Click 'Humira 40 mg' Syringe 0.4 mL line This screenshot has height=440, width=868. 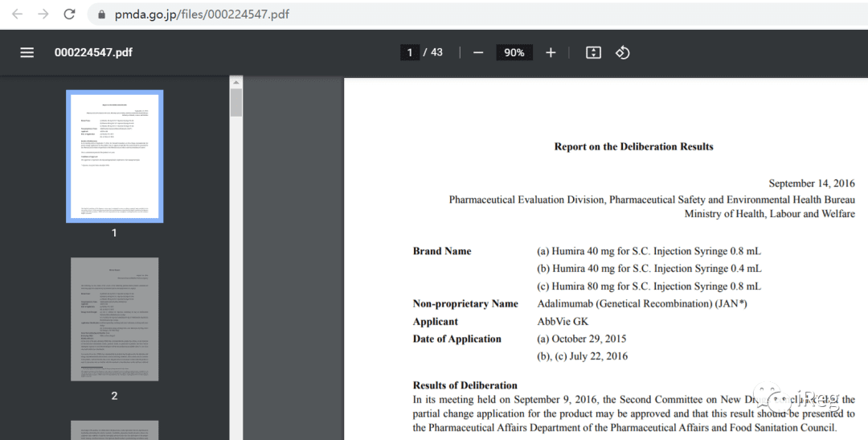[x=649, y=269]
